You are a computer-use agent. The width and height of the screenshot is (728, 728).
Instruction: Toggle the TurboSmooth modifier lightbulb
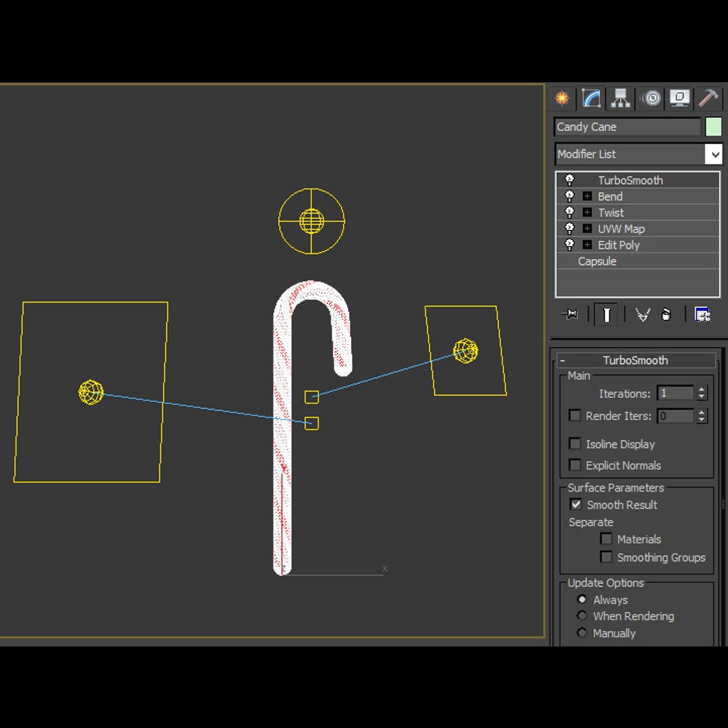click(569, 180)
